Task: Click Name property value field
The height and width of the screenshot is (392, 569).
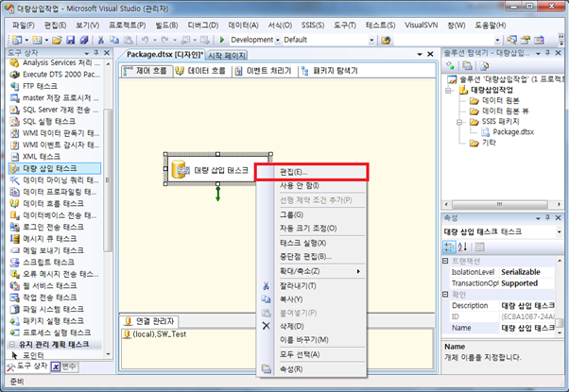Action: (526, 328)
